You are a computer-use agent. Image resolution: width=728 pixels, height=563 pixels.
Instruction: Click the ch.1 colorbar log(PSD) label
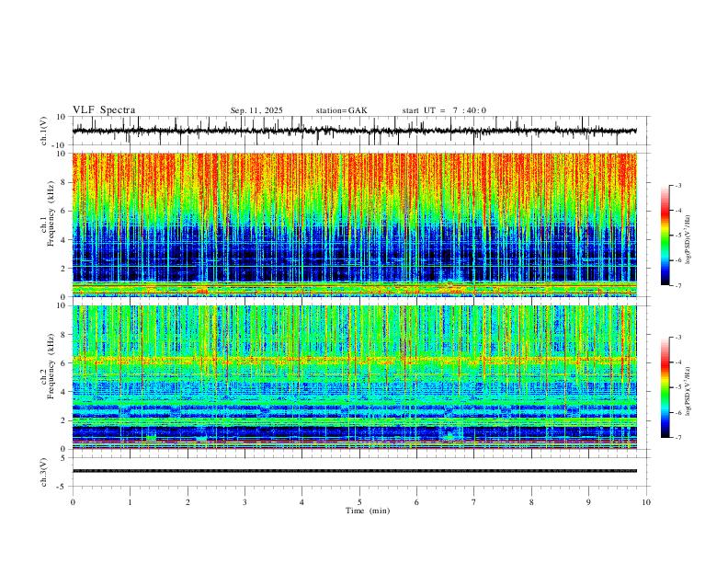688,239
